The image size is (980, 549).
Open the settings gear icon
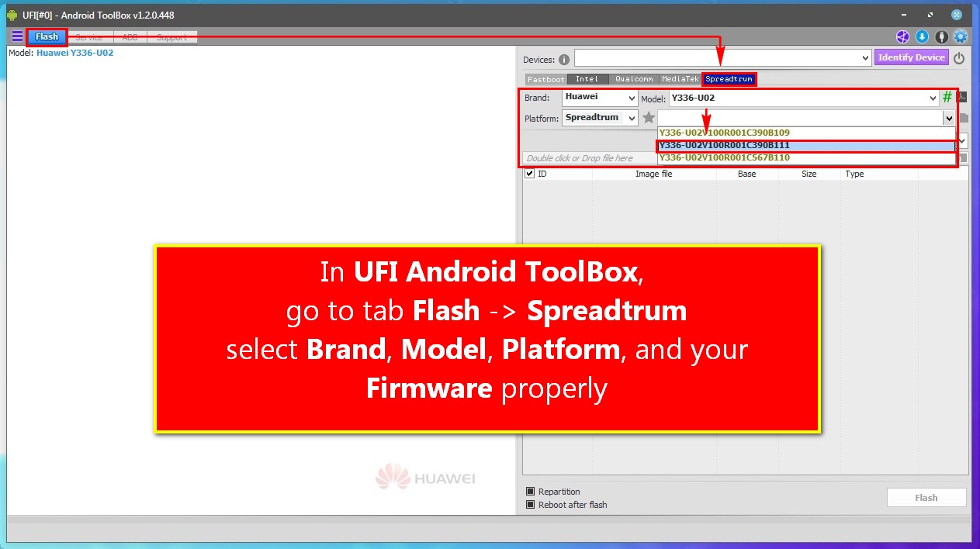point(961,36)
